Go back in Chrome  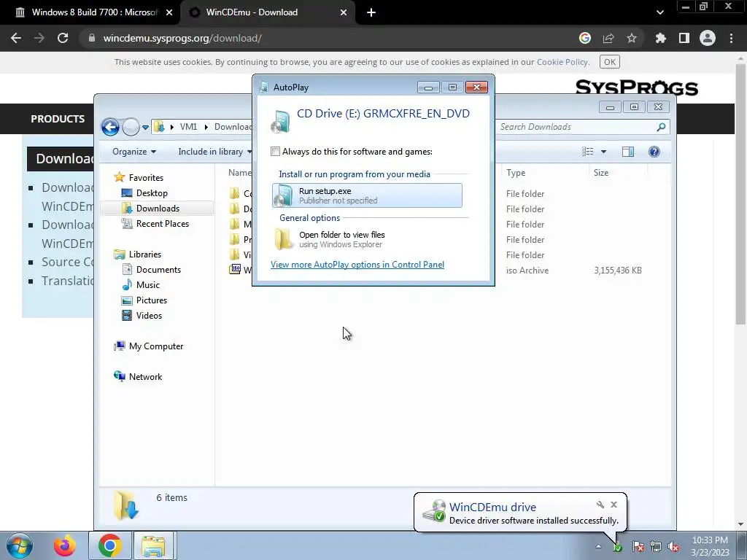point(16,38)
